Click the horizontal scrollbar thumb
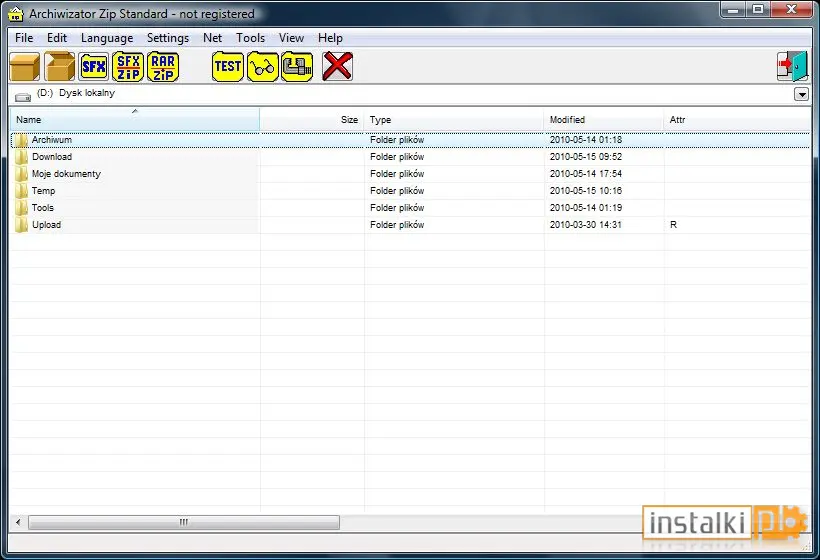The width and height of the screenshot is (820, 560). [x=184, y=522]
